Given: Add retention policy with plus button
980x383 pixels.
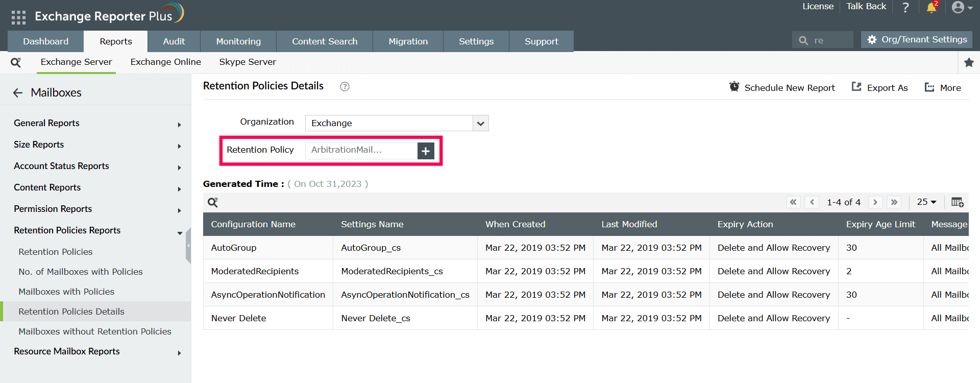Looking at the screenshot, I should coord(426,151).
